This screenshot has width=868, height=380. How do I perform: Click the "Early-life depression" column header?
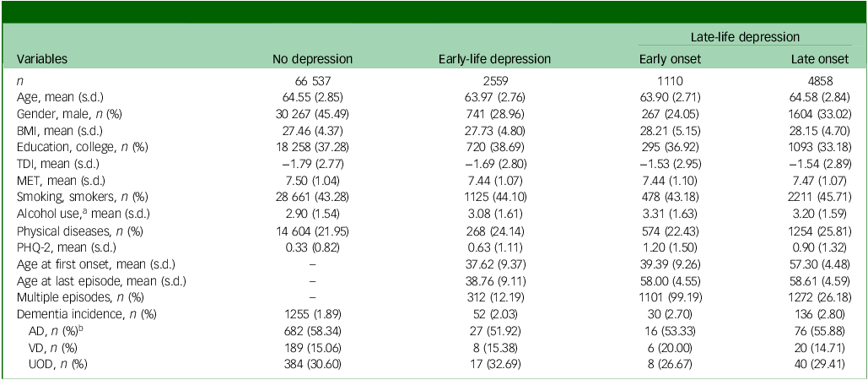[x=493, y=59]
